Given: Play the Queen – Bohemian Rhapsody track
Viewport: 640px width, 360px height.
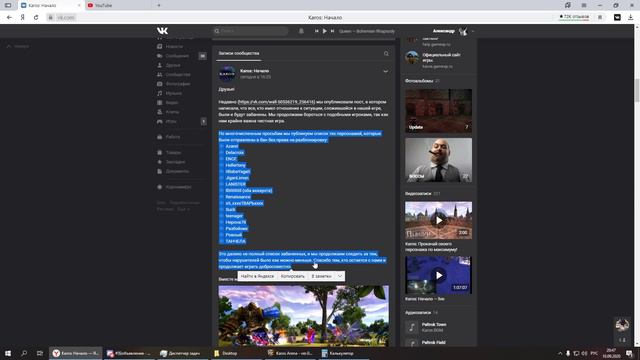Looking at the screenshot, I should coord(324,31).
